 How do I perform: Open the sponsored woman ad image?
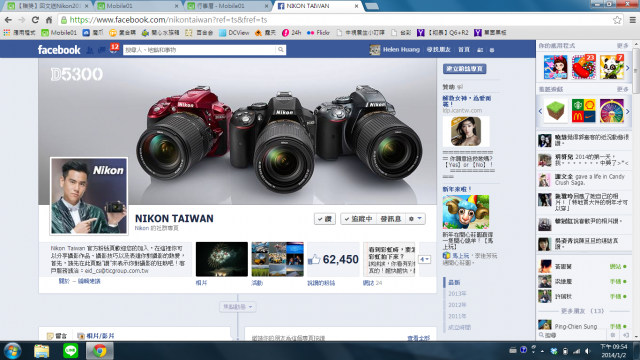point(466,131)
